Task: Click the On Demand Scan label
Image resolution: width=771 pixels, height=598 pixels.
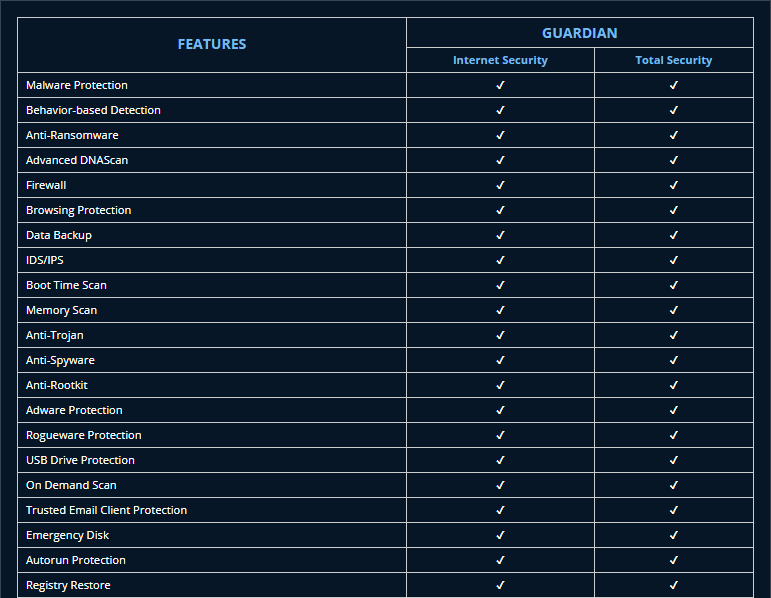Action: (71, 485)
